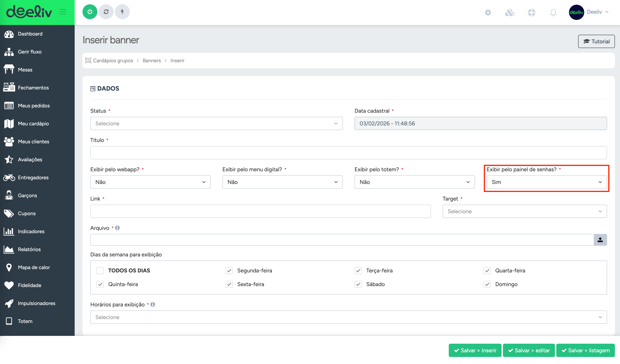Open the Tutorial button

point(596,41)
